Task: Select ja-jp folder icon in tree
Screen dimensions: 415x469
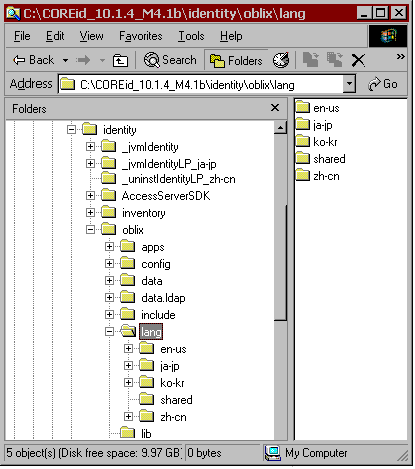Action: tap(146, 365)
